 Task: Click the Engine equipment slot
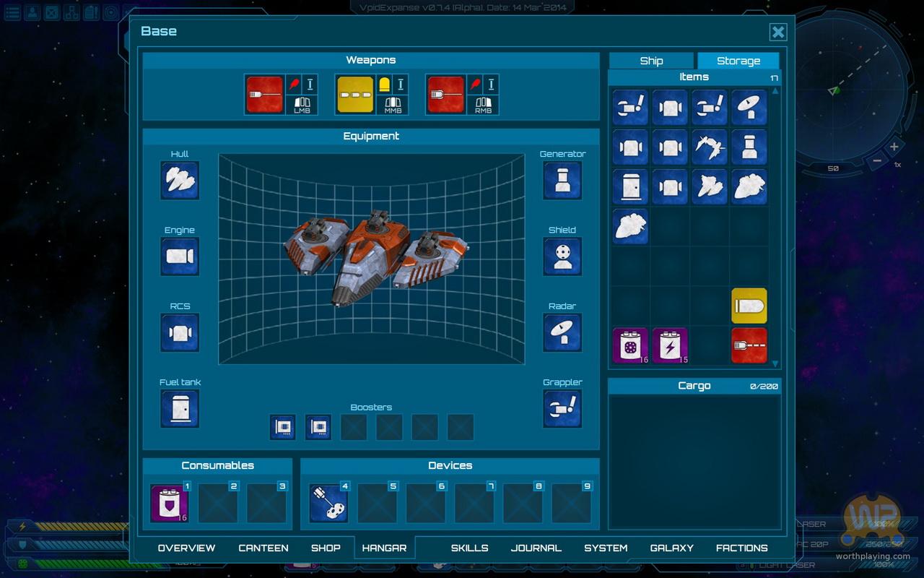[x=180, y=256]
